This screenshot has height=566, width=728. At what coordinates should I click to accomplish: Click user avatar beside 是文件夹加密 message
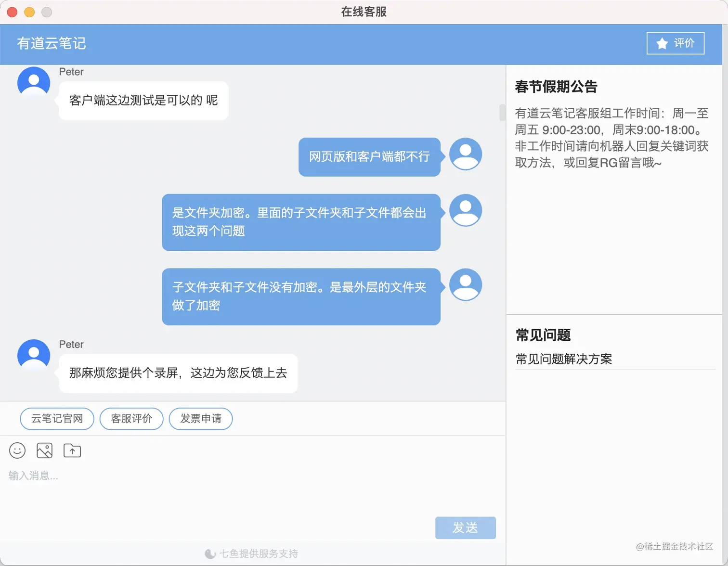coord(466,210)
